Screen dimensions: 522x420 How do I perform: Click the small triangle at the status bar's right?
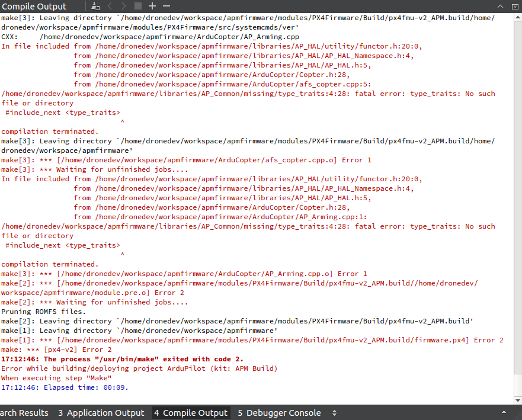point(504,412)
